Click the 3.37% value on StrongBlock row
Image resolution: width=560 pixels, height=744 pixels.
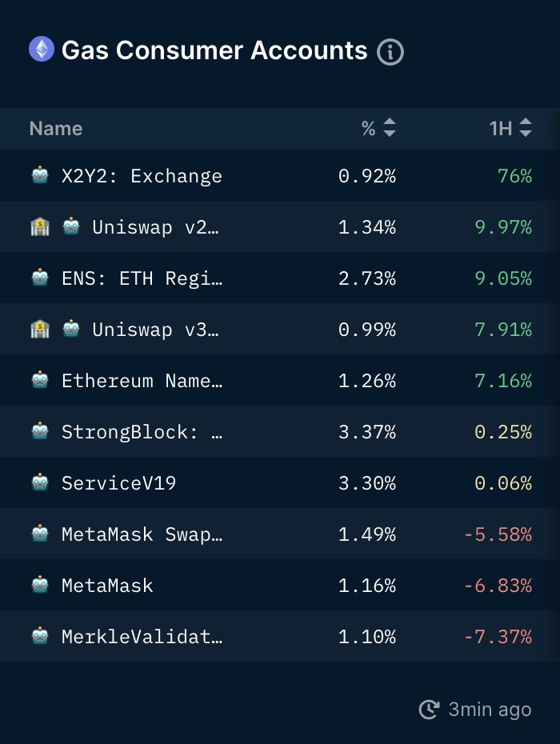pos(366,432)
